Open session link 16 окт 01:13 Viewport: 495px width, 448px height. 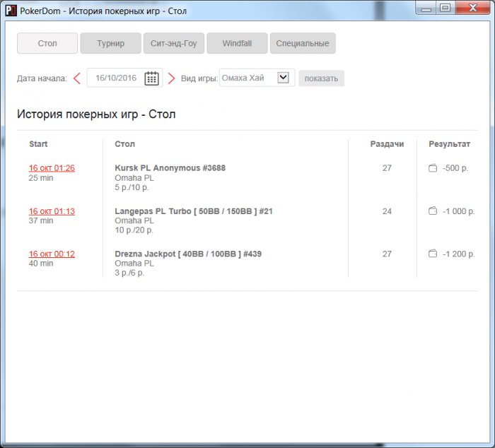click(x=52, y=211)
